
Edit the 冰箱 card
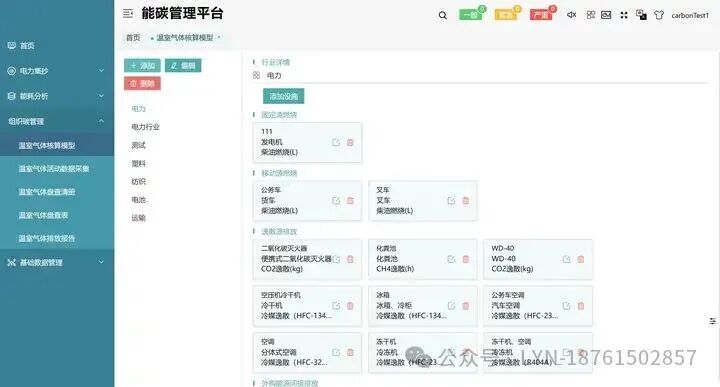451,306
